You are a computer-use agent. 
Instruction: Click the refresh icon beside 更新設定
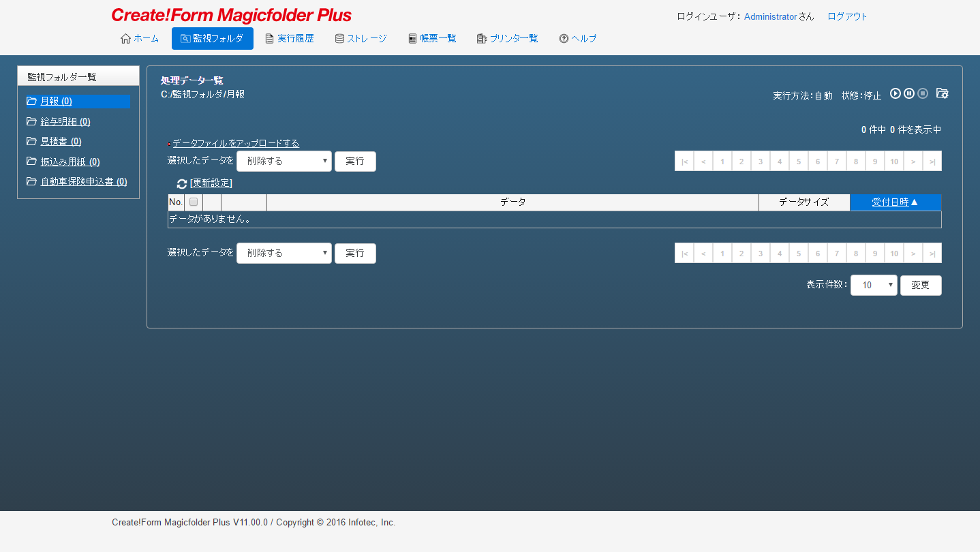[x=182, y=183]
